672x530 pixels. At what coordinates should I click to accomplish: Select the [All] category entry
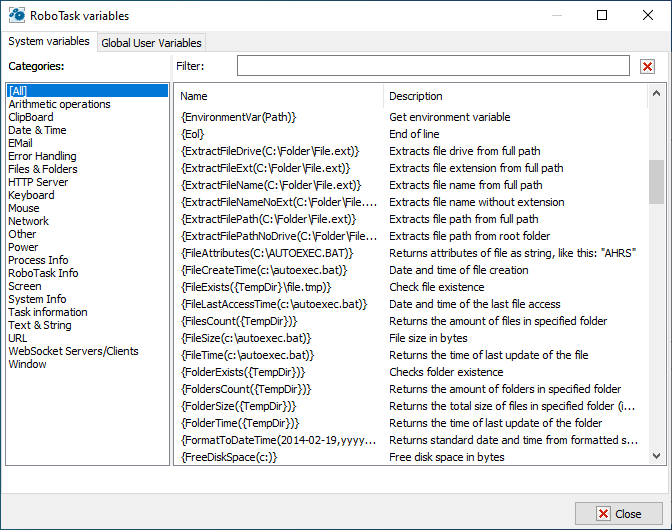coord(18,91)
